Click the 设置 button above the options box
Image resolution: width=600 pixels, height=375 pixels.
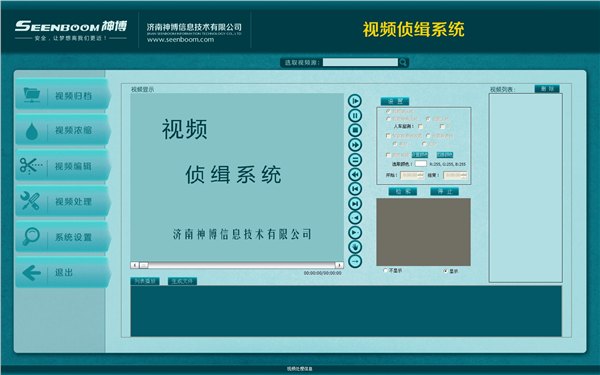point(395,101)
